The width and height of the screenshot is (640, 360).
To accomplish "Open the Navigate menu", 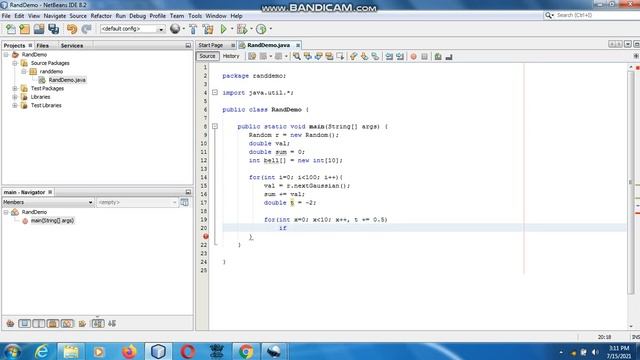I will pos(55,16).
